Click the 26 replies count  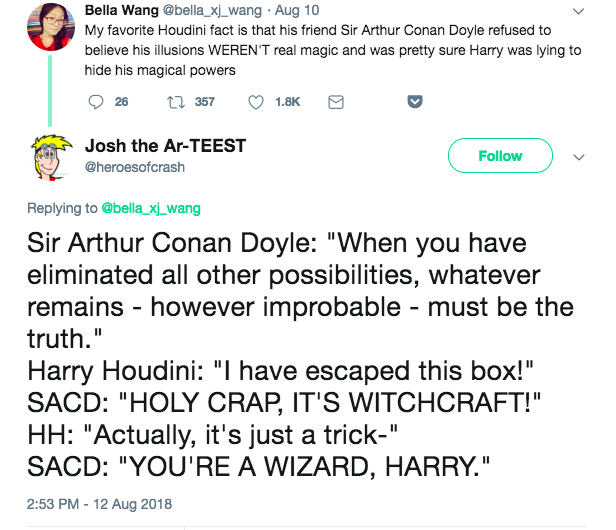(x=121, y=101)
